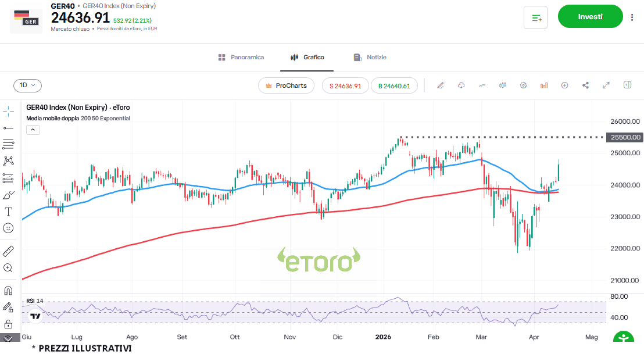
Task: Choose the brush drawing tool
Action: click(x=8, y=195)
